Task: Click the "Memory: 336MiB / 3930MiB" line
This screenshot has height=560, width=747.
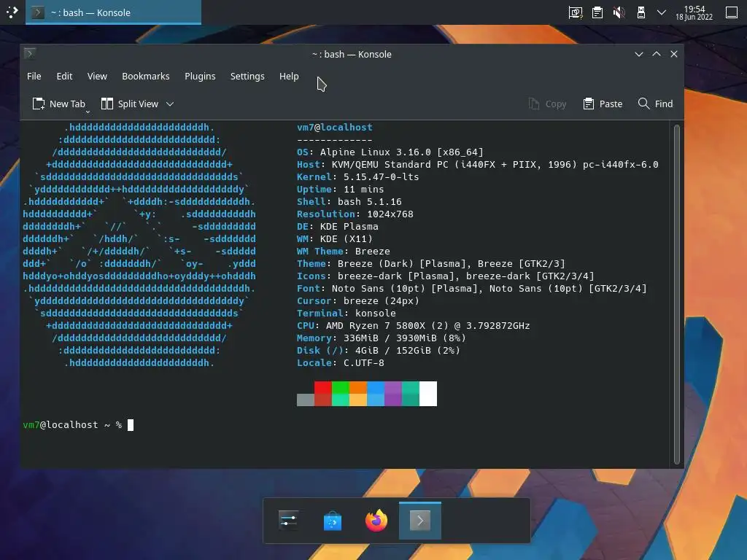Action: click(x=381, y=338)
